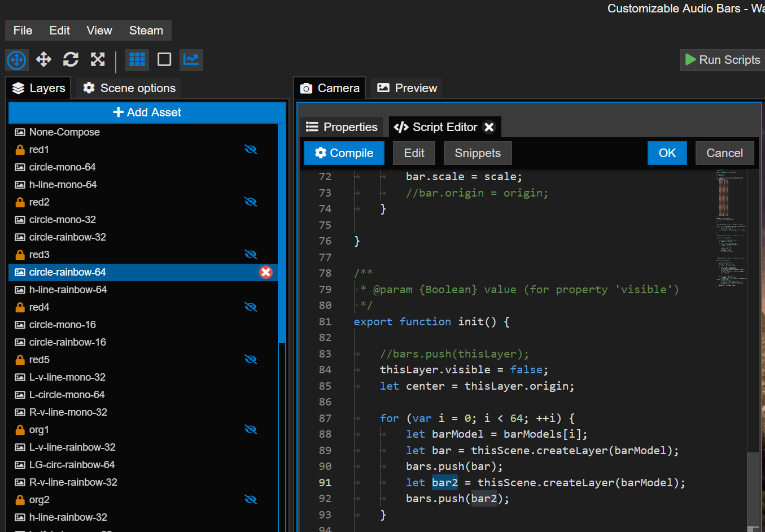Select the h-line-mono-64 layer
The height and width of the screenshot is (532, 765).
click(x=143, y=185)
